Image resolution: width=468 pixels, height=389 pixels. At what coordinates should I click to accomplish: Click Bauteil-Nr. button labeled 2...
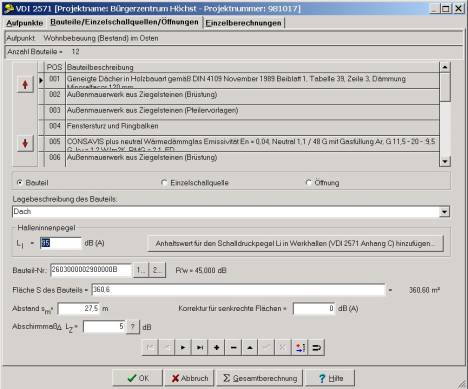(x=157, y=270)
